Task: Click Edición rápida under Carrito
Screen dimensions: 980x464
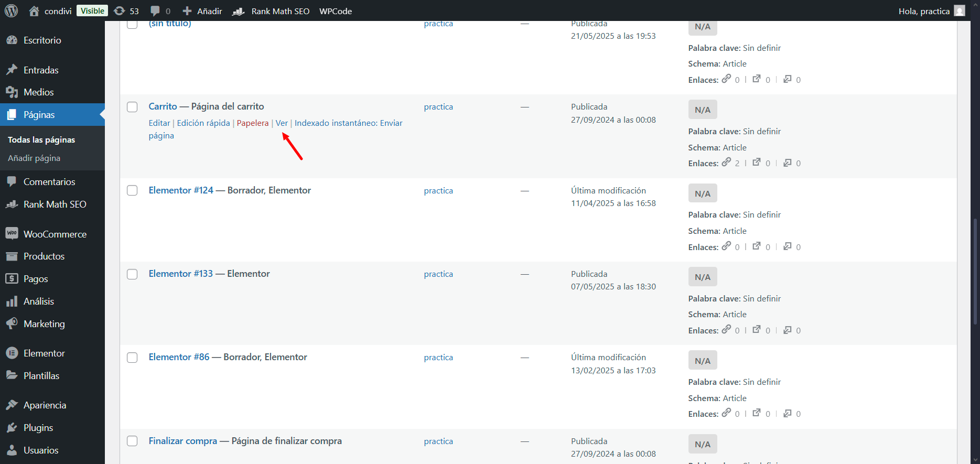Action: tap(203, 123)
